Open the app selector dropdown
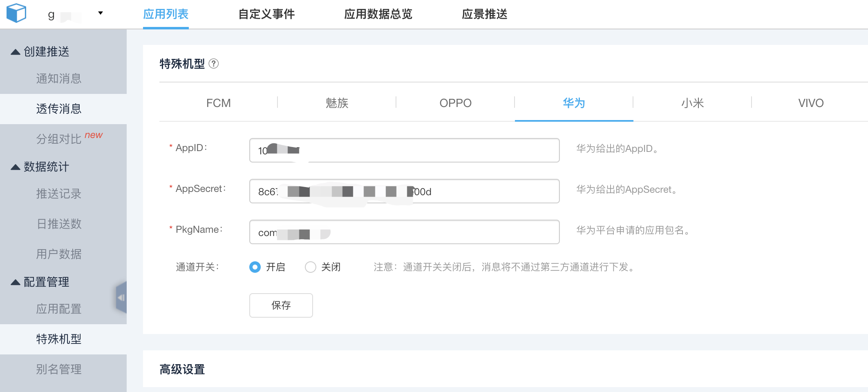The width and height of the screenshot is (868, 392). (x=99, y=13)
